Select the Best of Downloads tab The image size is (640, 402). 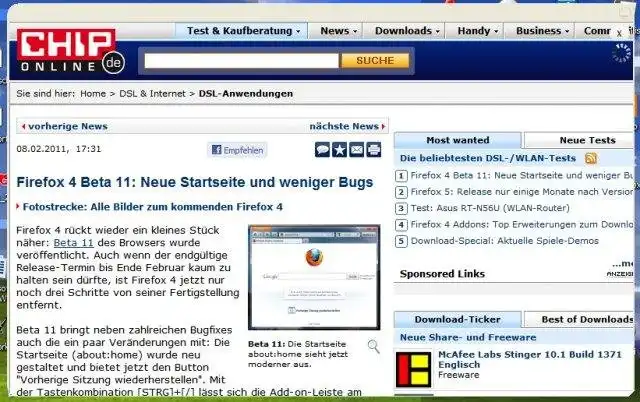pyautogui.click(x=580, y=320)
